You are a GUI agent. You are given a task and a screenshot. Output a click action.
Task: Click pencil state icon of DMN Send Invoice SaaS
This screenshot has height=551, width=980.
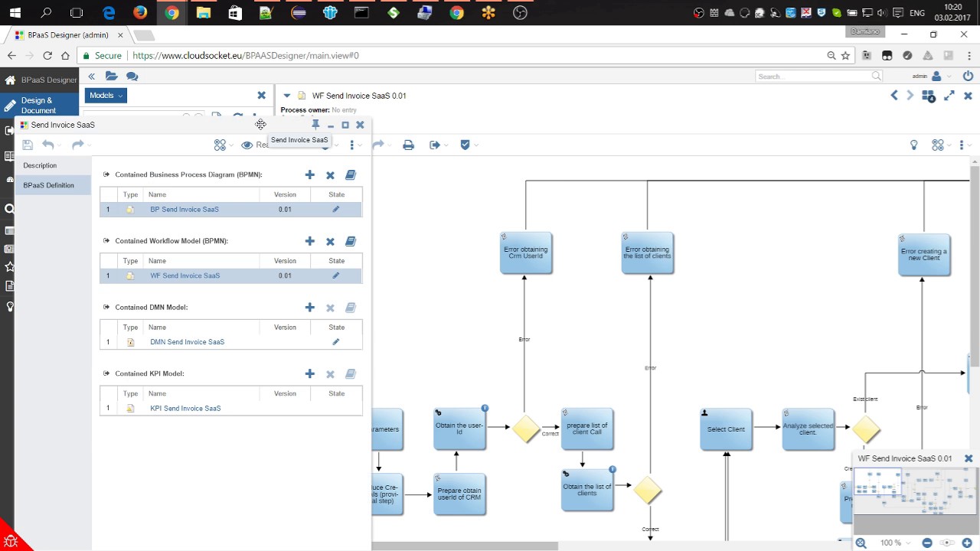(x=335, y=342)
